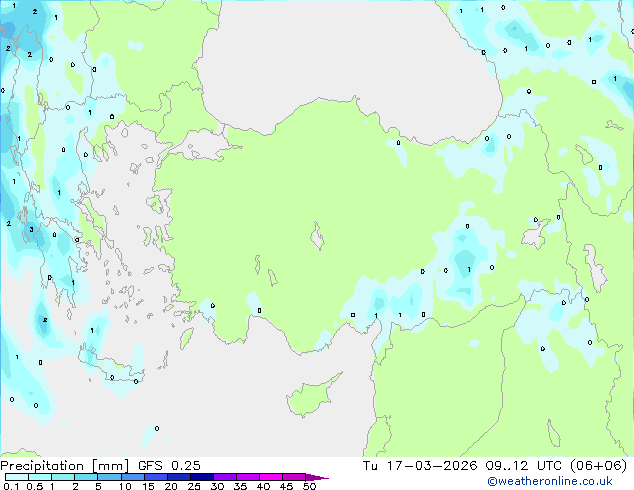
Task: Click the island of Cyprus on the map
Action: pyautogui.click(x=311, y=396)
